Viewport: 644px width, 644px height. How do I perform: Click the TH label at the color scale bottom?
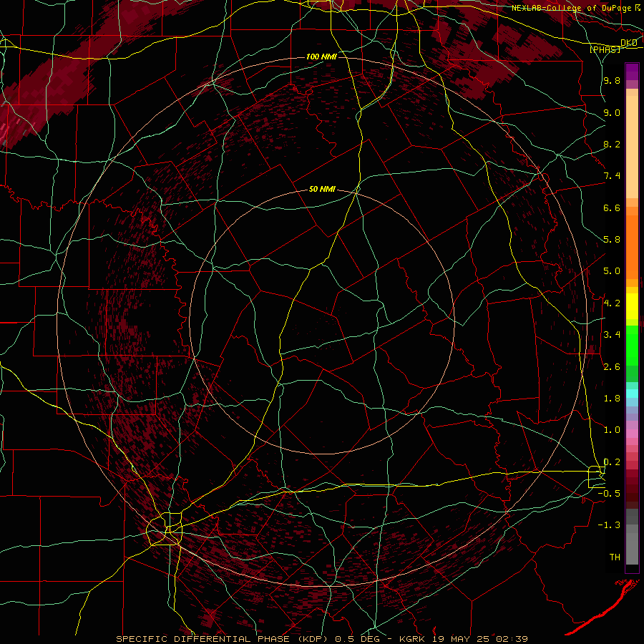(615, 557)
